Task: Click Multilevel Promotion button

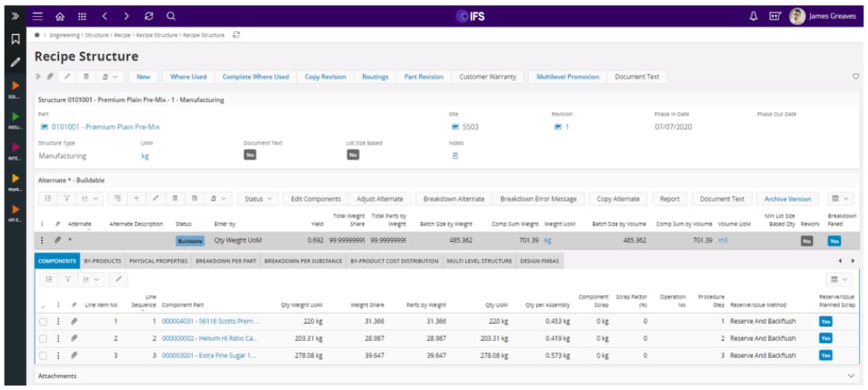Action: tap(568, 77)
